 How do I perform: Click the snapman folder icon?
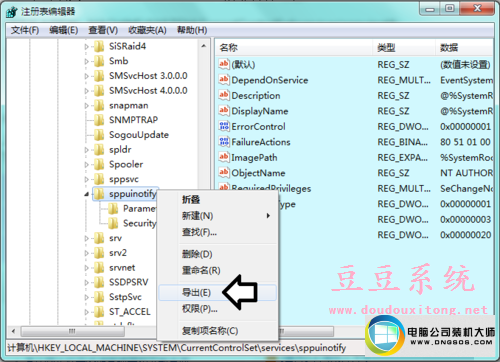tap(99, 105)
